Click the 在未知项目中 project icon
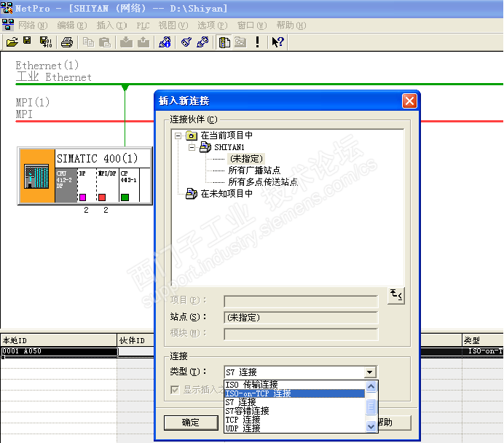This screenshot has width=504, height=443. tap(192, 194)
